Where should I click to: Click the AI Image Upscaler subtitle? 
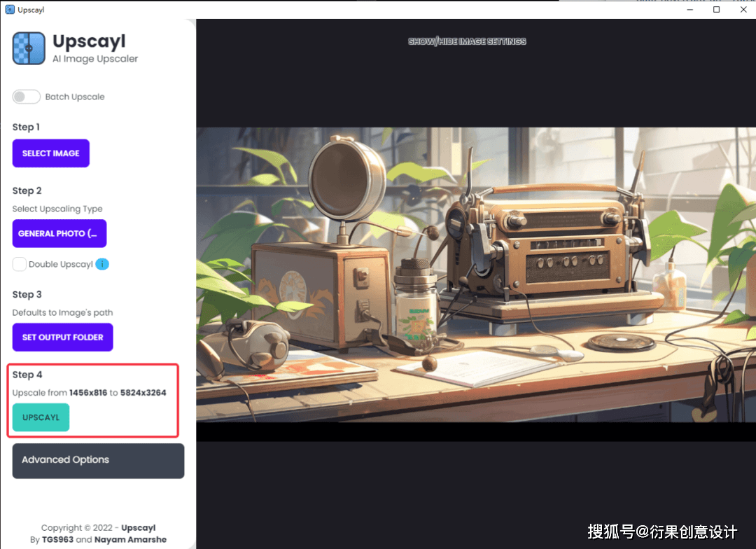coord(95,59)
